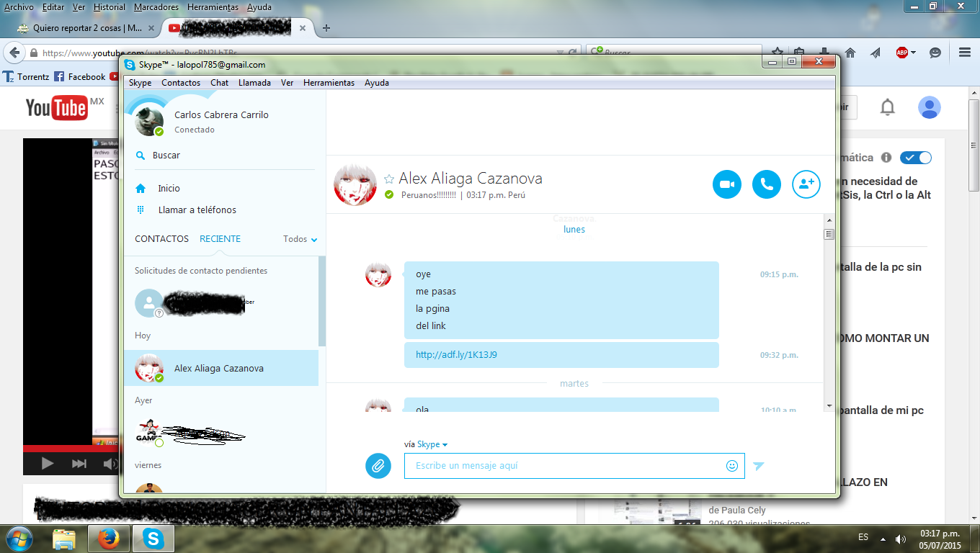
Task: Open the Adblock Plus dropdown arrow
Action: tap(913, 53)
